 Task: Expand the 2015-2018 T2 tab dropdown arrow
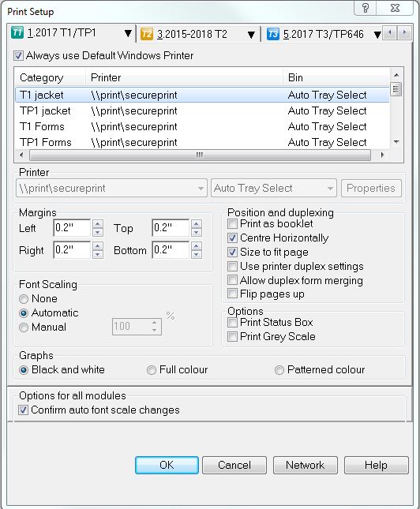[x=251, y=35]
